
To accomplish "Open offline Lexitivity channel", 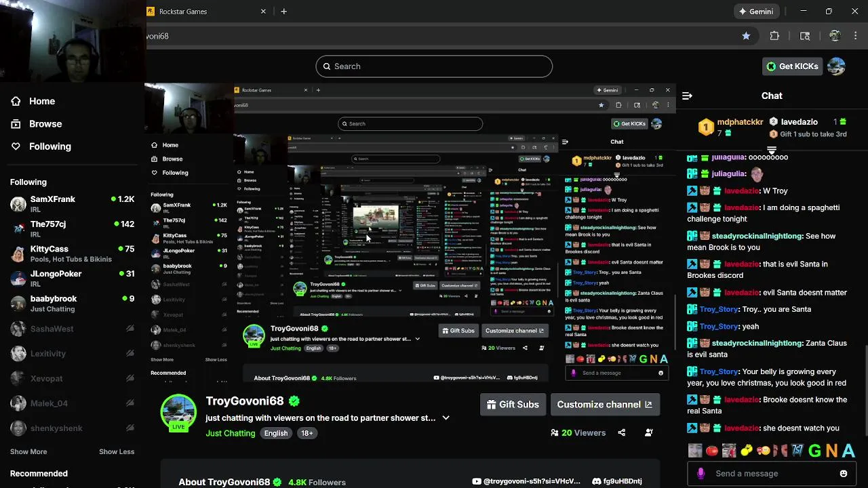I will (x=72, y=354).
